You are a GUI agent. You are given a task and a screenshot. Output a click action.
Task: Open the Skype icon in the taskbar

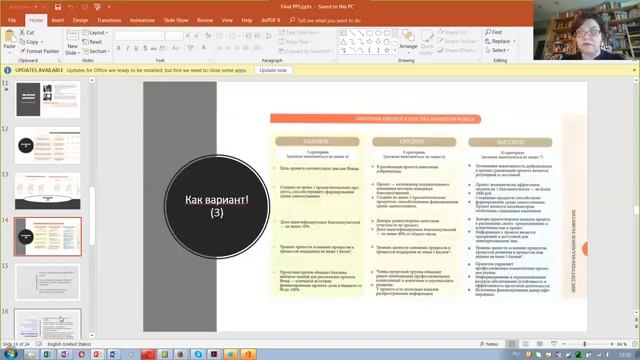pos(198,354)
